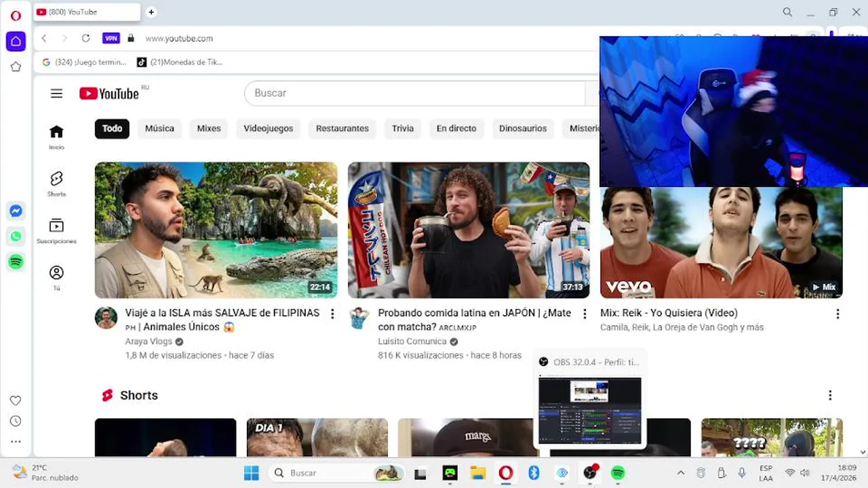This screenshot has height=488, width=868.
Task: Click the Windows taskbar Buscar box
Action: point(337,473)
